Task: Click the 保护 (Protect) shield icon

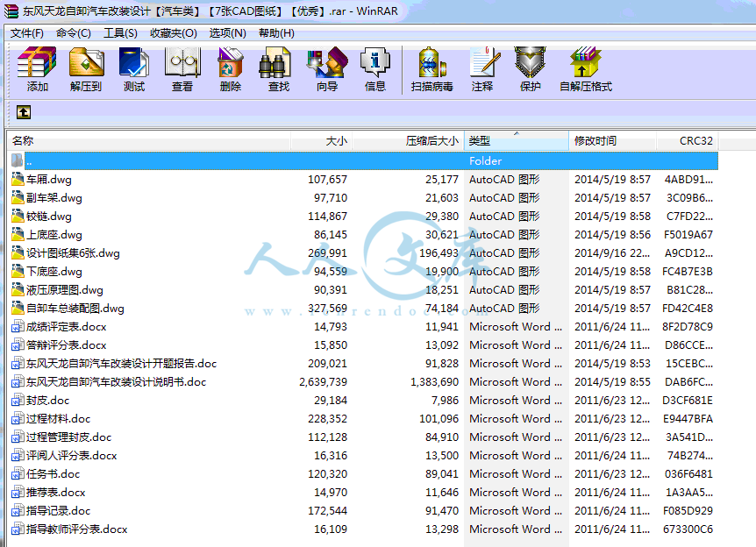Action: (x=530, y=62)
